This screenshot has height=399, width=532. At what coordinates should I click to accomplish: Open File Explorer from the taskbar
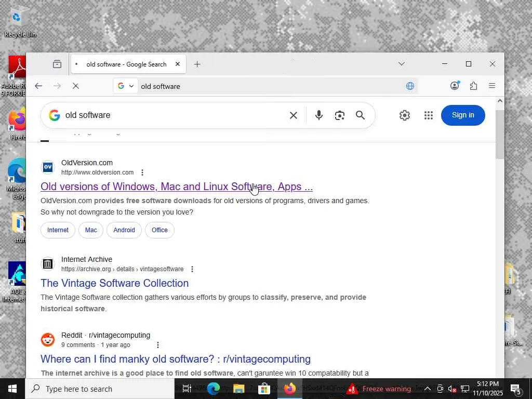click(238, 389)
